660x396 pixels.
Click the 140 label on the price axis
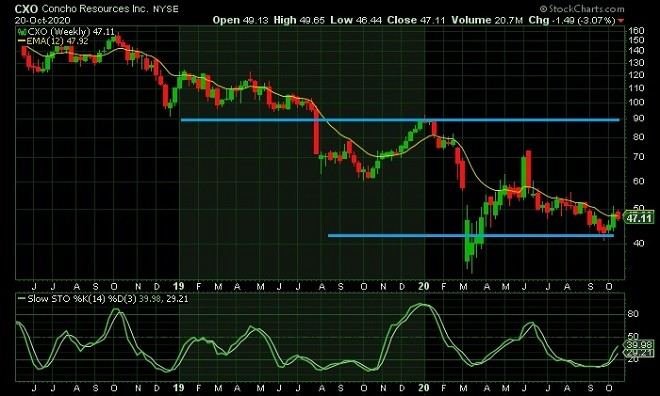coord(636,50)
